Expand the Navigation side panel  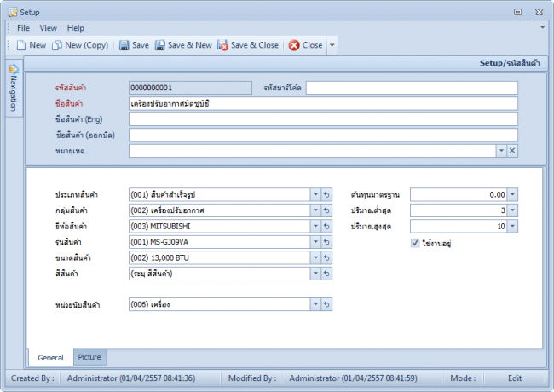[x=14, y=88]
